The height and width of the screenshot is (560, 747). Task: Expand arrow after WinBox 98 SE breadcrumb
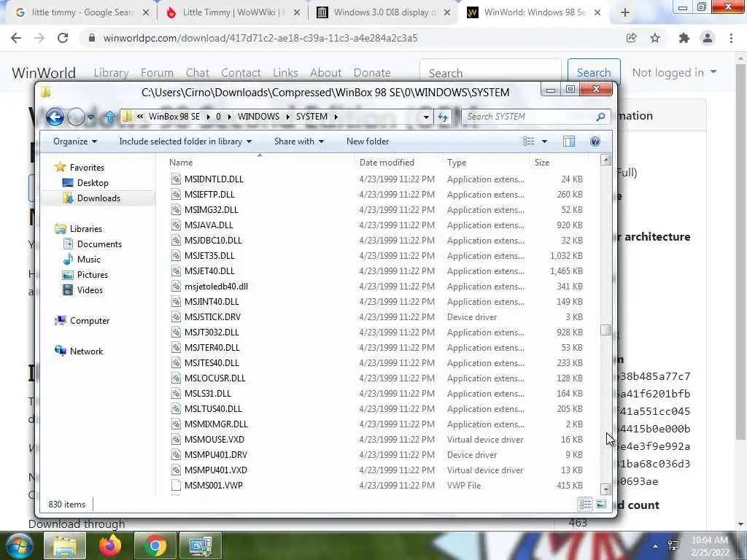208,117
